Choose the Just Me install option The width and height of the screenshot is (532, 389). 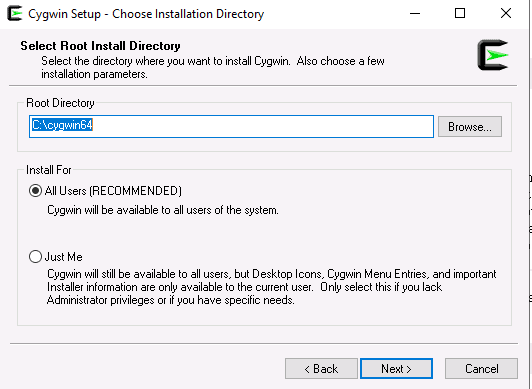tap(35, 257)
